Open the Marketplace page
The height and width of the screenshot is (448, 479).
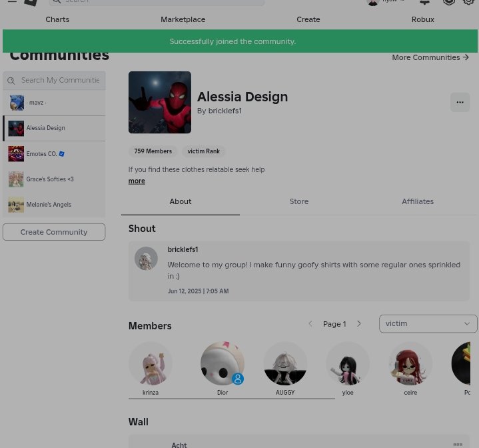(x=183, y=19)
